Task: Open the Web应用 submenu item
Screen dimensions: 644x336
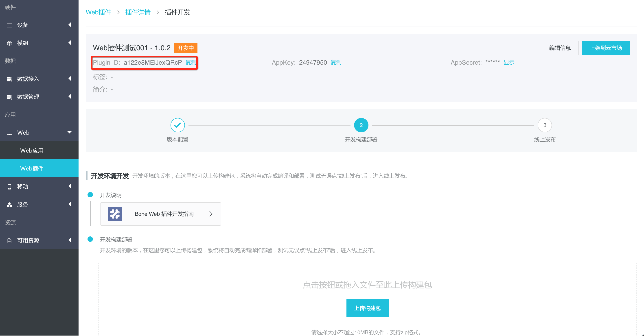Action: click(39, 151)
